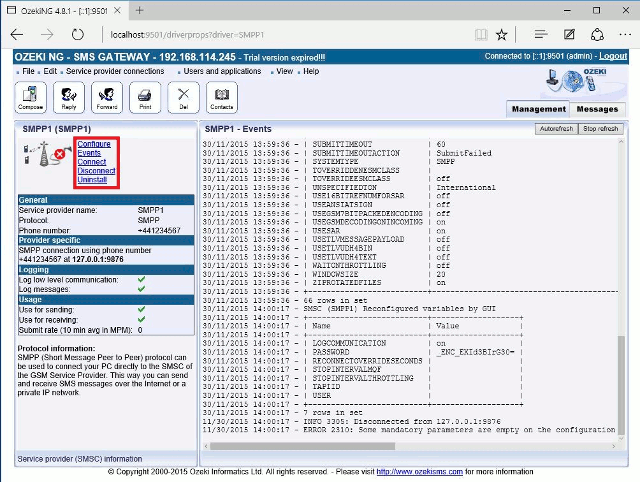Click the events log vertical scrollbar thumb
The width and height of the screenshot is (640, 482).
coord(621,385)
